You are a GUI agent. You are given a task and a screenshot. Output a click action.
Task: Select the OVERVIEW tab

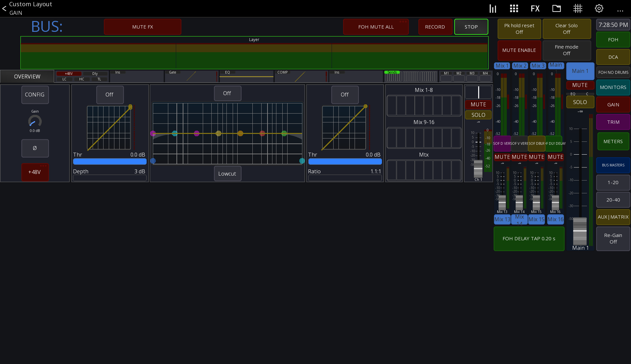pyautogui.click(x=27, y=76)
